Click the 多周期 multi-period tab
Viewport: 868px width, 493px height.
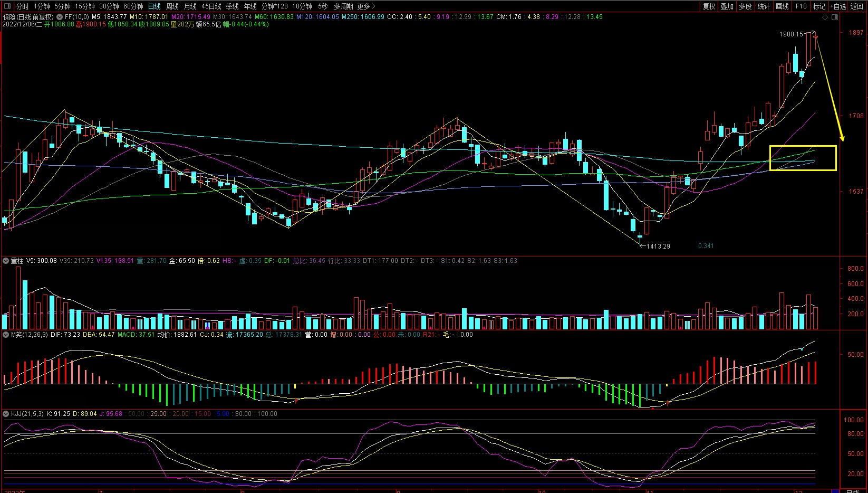point(343,6)
